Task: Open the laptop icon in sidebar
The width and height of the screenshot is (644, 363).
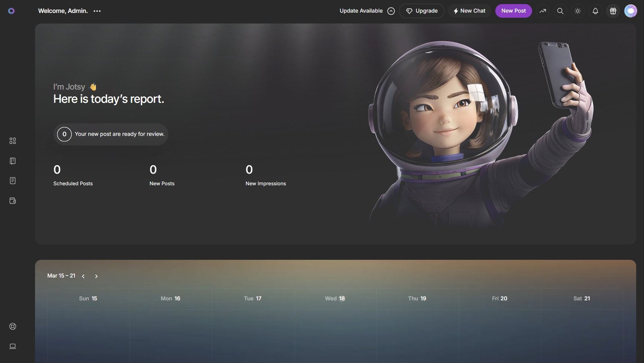Action: tap(12, 346)
